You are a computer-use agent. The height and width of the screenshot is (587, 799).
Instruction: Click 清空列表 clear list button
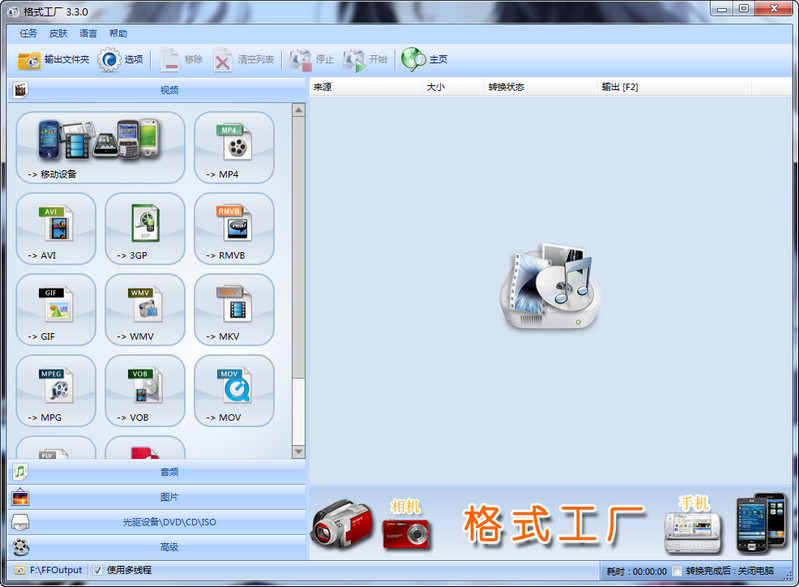tap(244, 60)
